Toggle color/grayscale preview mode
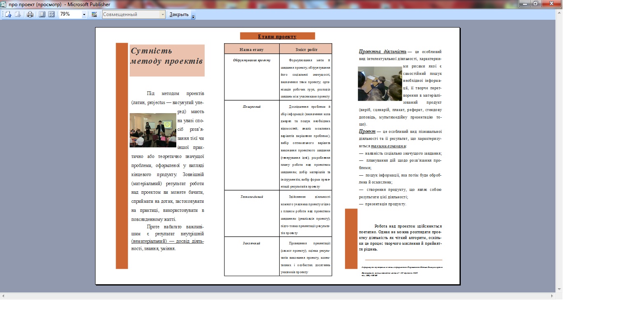Screen dimensions: 644x325 coord(94,14)
